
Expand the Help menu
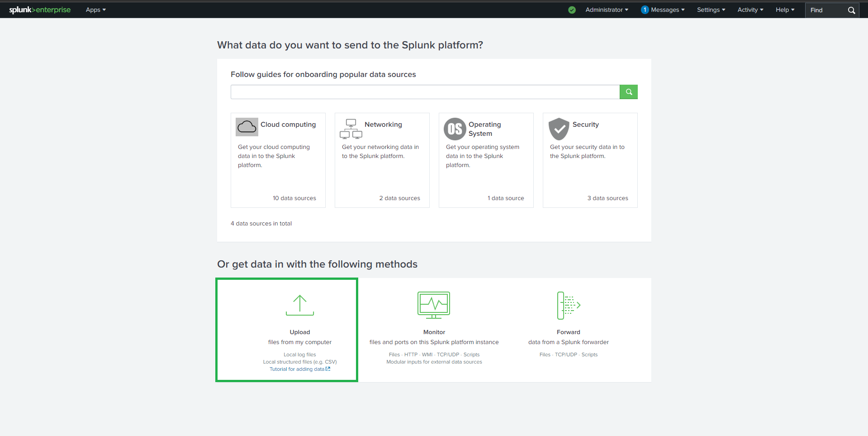tap(785, 10)
